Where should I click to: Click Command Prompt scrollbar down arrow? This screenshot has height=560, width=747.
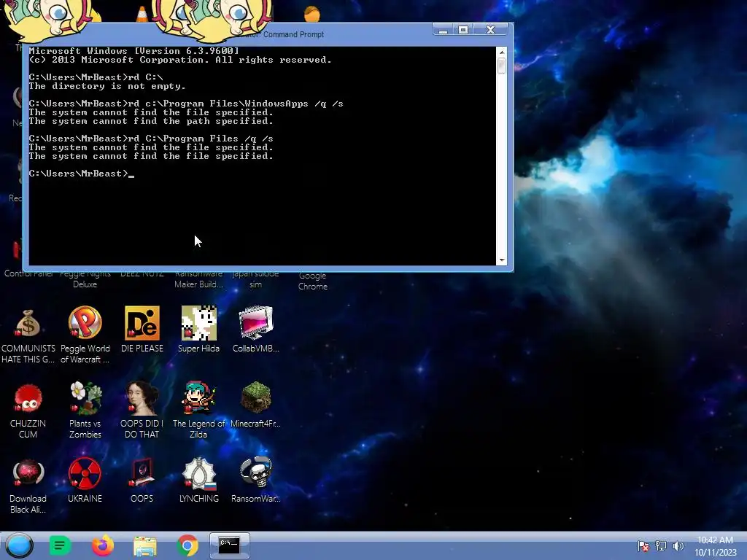click(502, 260)
